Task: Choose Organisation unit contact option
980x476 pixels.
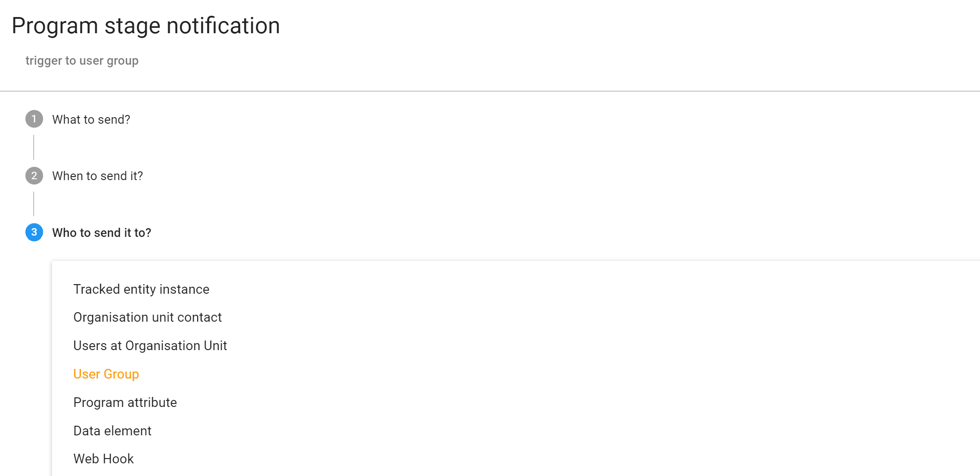Action: coord(147,317)
